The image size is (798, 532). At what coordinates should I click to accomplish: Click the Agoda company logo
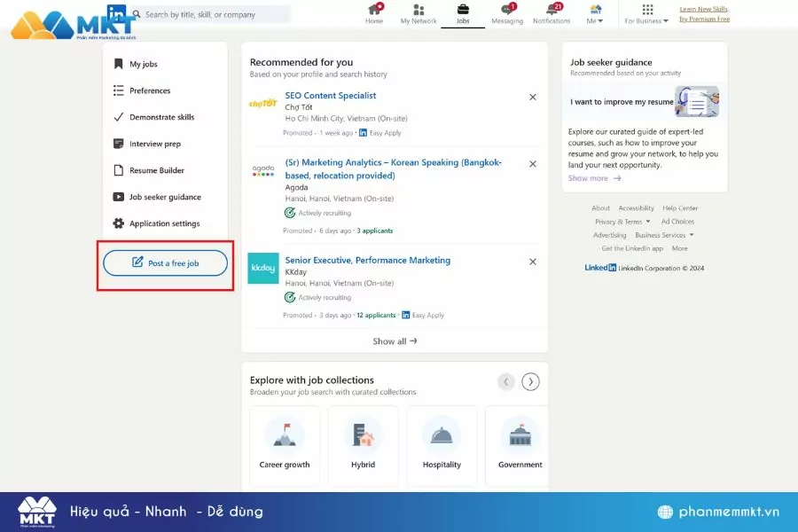(x=263, y=170)
